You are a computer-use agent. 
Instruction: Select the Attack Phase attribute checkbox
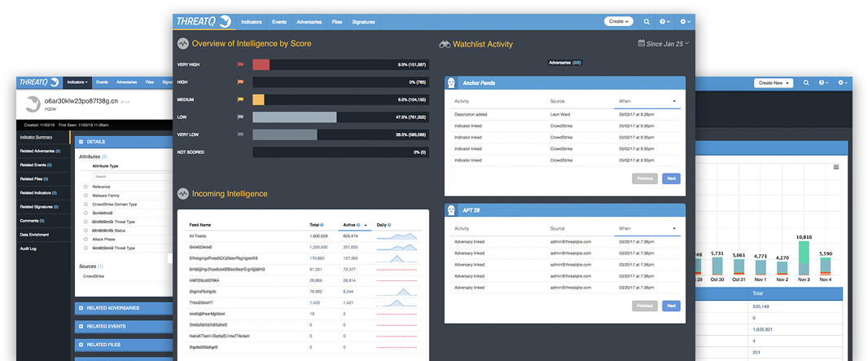(86, 239)
